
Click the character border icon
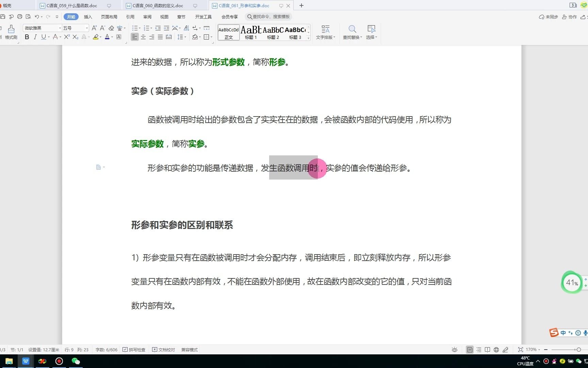pyautogui.click(x=119, y=37)
